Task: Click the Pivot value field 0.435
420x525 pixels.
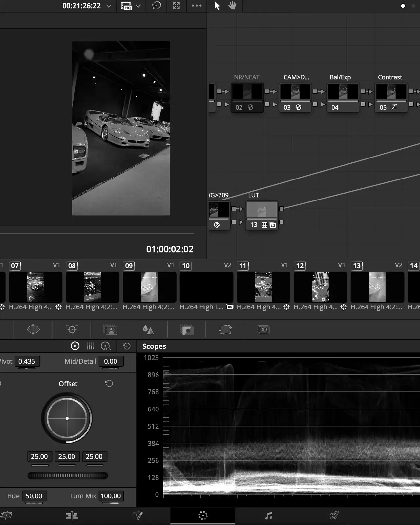Action: [x=27, y=361]
